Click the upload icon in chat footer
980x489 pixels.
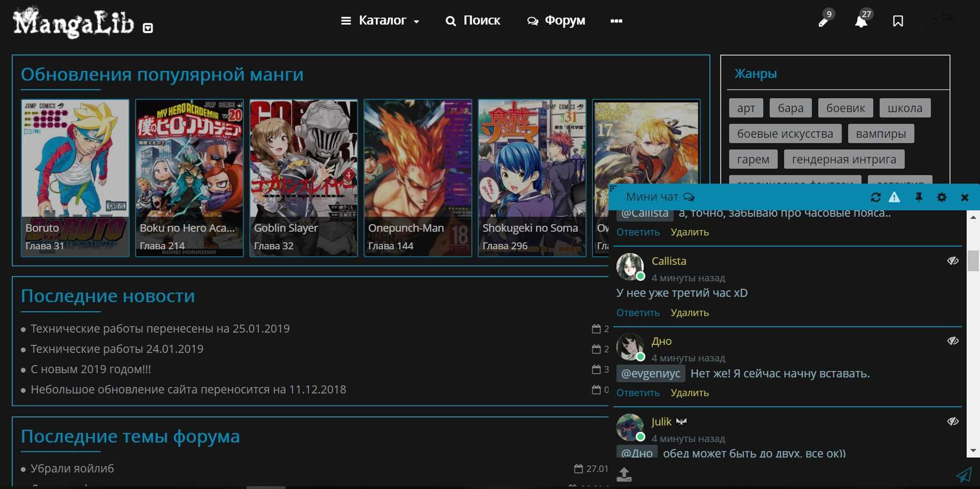624,474
